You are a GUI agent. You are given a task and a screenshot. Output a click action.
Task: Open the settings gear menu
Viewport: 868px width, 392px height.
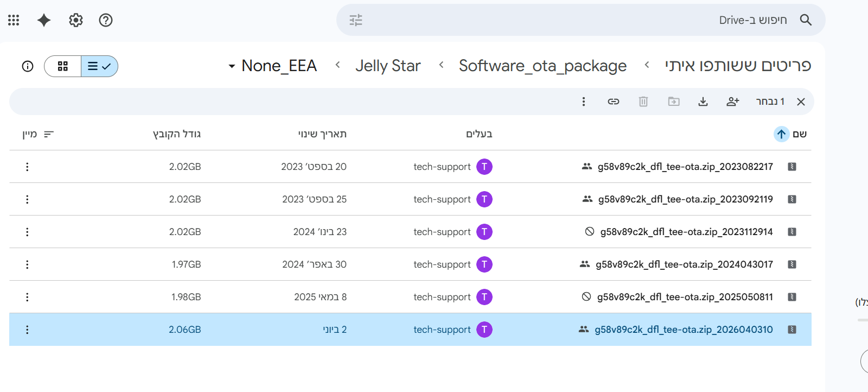coord(76,20)
